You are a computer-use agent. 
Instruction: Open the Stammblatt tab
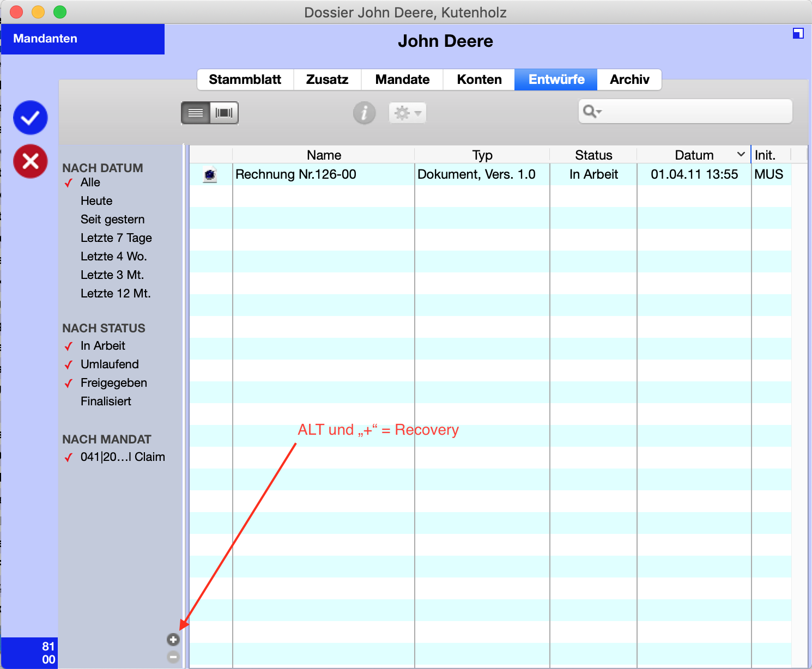(245, 80)
